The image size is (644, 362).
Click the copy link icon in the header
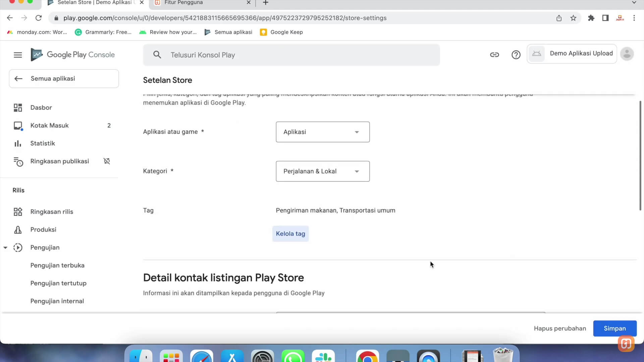click(x=494, y=55)
